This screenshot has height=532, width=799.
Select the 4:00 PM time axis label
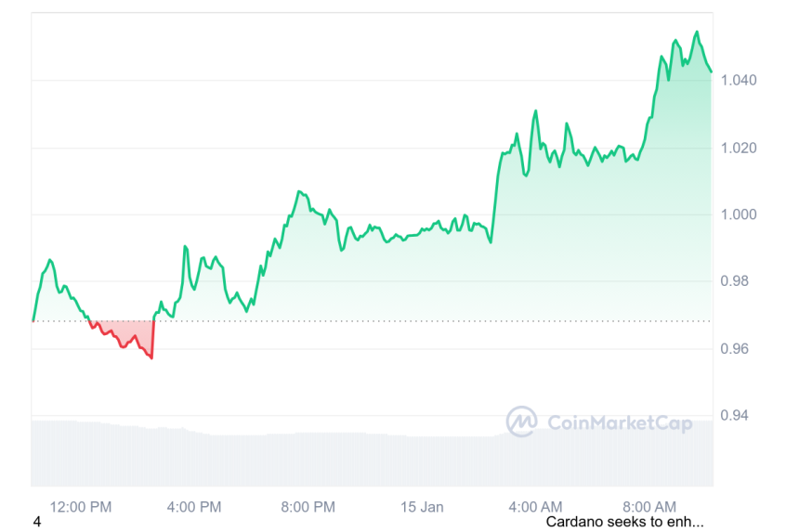tap(194, 507)
